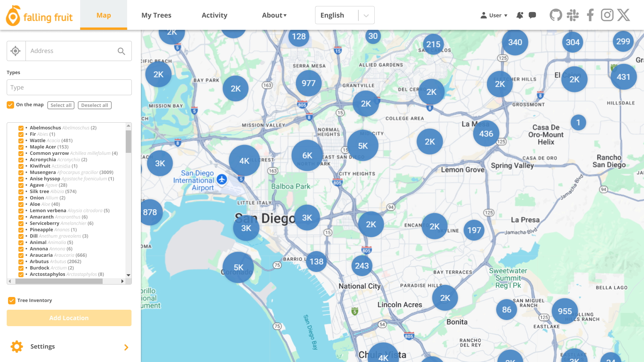Screen dimensions: 644x362
Task: Click the address search magnifier icon
Action: [121, 51]
